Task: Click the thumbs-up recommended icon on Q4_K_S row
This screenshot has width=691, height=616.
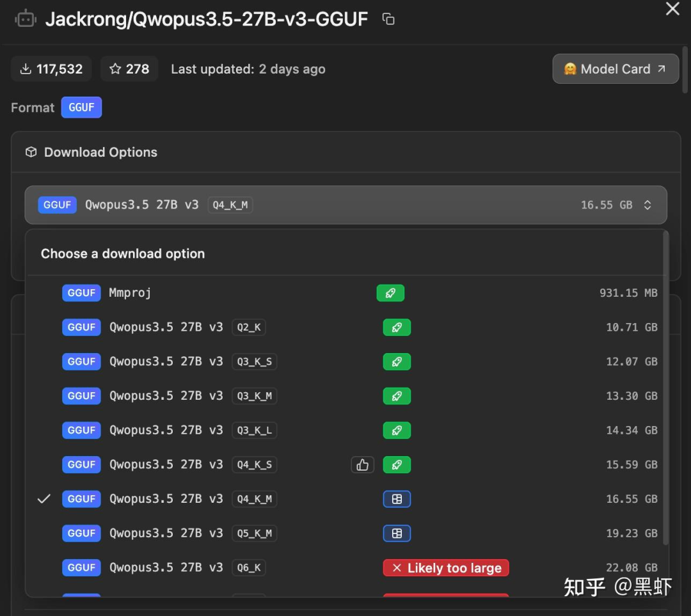Action: [362, 465]
